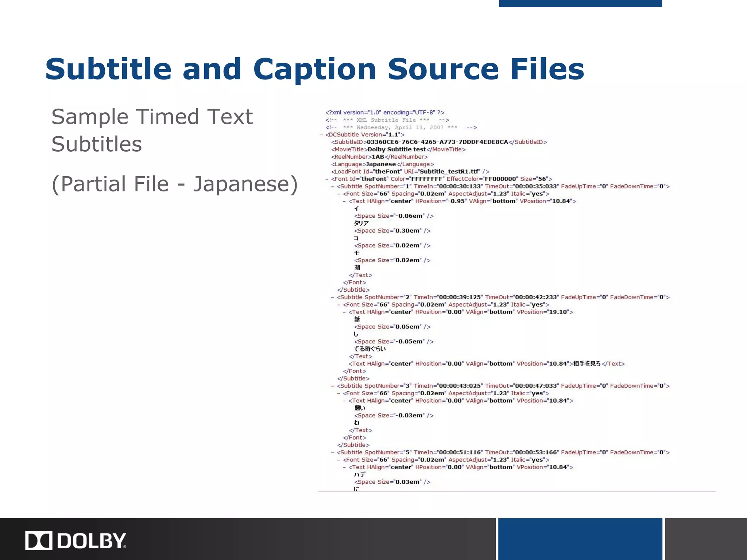Click the Dolby logo in footer

coord(76,541)
